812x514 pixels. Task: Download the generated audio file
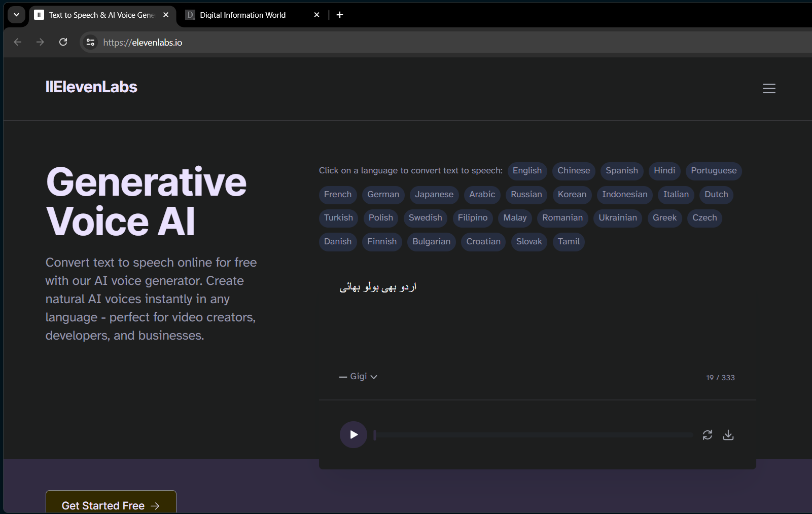click(x=728, y=435)
